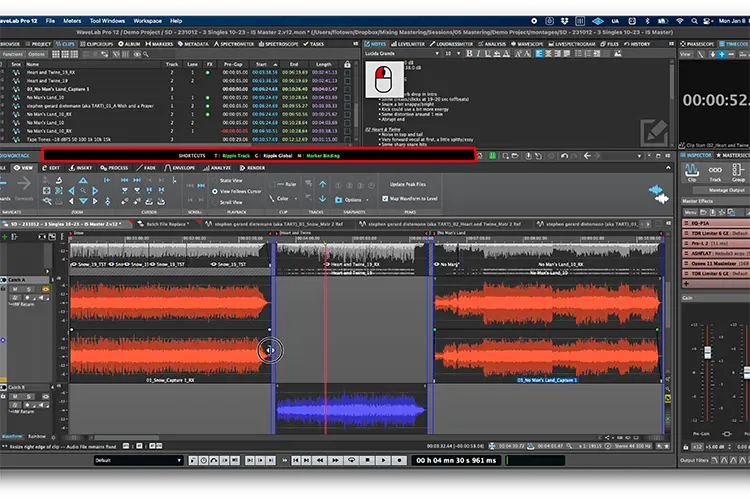
Task: Click the Record button in transport bar
Action: point(399,460)
